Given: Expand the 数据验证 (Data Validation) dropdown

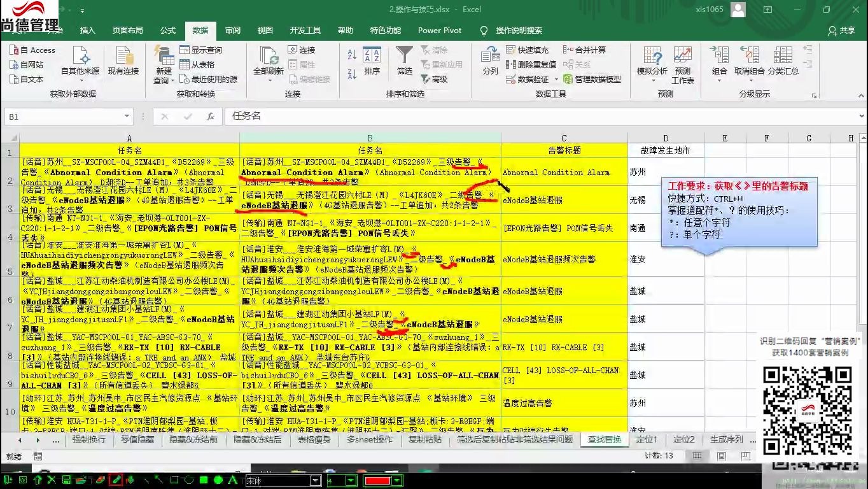Looking at the screenshot, I should click(x=556, y=80).
